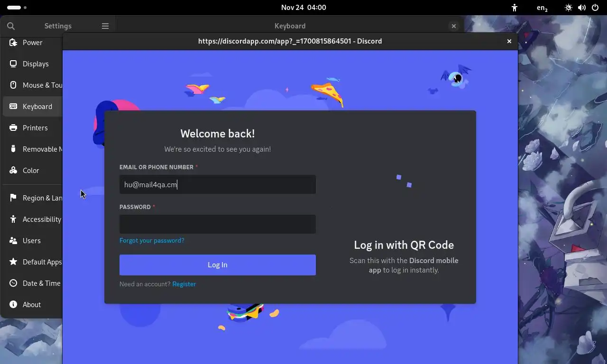607x364 pixels.
Task: Select About in Settings sidebar
Action: pos(32,305)
